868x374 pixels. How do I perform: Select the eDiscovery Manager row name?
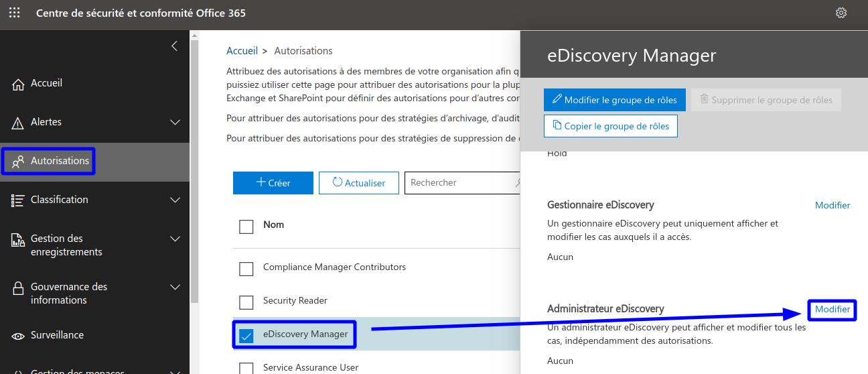(305, 334)
